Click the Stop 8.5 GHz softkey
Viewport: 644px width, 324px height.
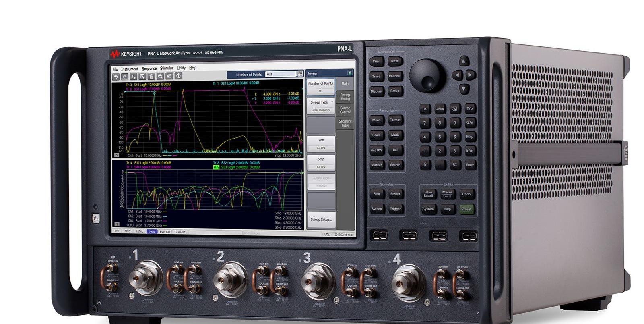321,162
